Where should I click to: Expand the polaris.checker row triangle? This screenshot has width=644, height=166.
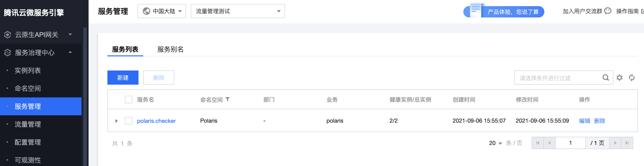tap(116, 121)
